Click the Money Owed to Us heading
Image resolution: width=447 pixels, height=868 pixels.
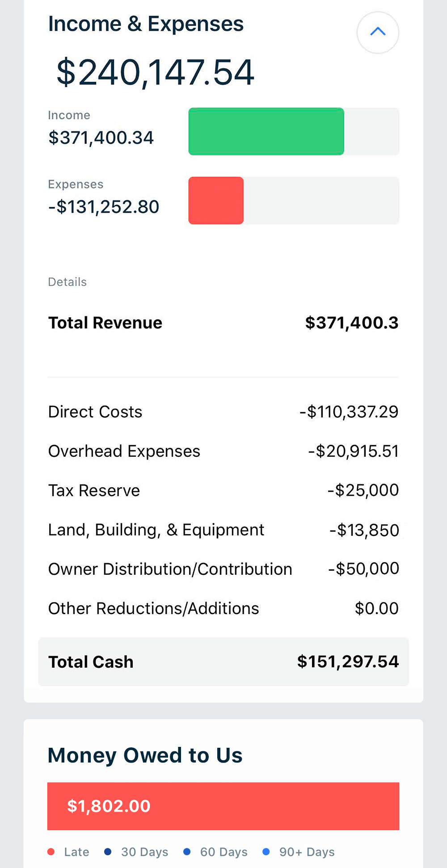(x=145, y=755)
